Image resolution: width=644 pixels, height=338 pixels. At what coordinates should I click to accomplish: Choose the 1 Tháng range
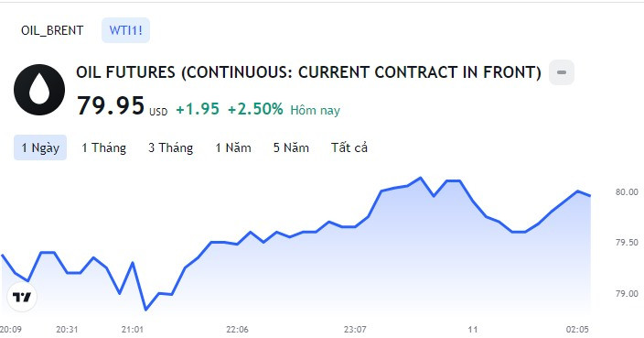tap(103, 147)
